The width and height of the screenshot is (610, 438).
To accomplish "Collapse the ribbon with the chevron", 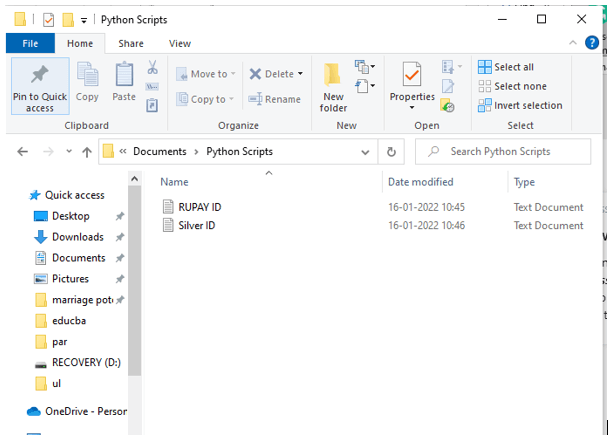I will point(573,43).
